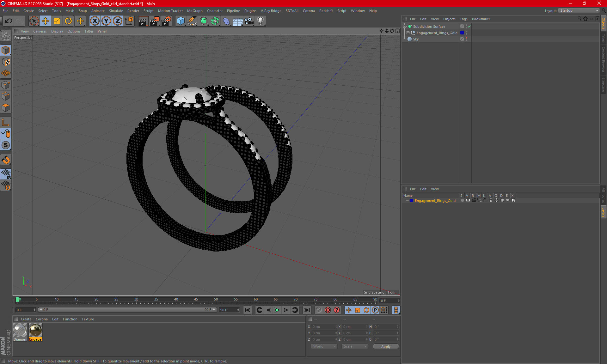
Task: Open material manager Create menu
Action: pos(26,319)
